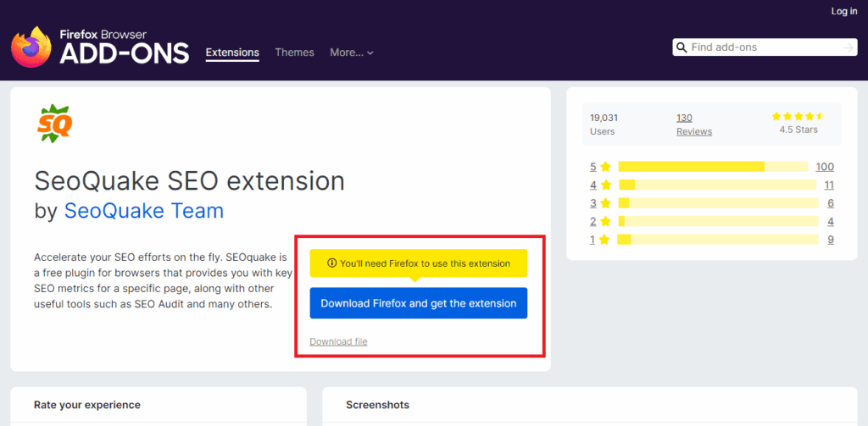This screenshot has height=426, width=868.
Task: Open SeoQuake Team author page
Action: (144, 211)
